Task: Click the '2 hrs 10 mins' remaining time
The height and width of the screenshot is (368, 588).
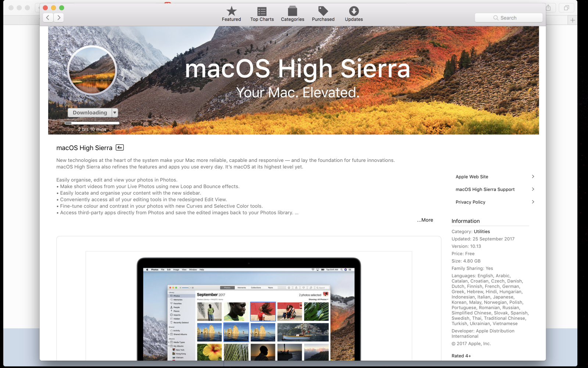Action: coord(92,129)
